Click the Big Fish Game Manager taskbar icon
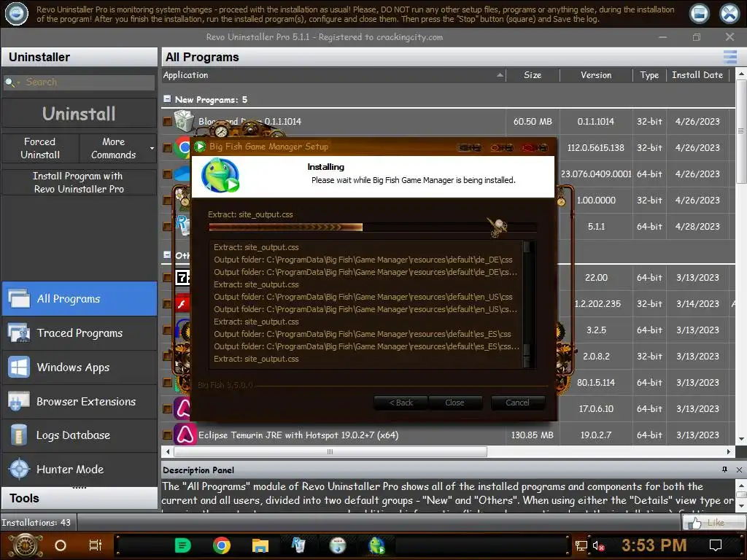The image size is (747, 560). (376, 545)
